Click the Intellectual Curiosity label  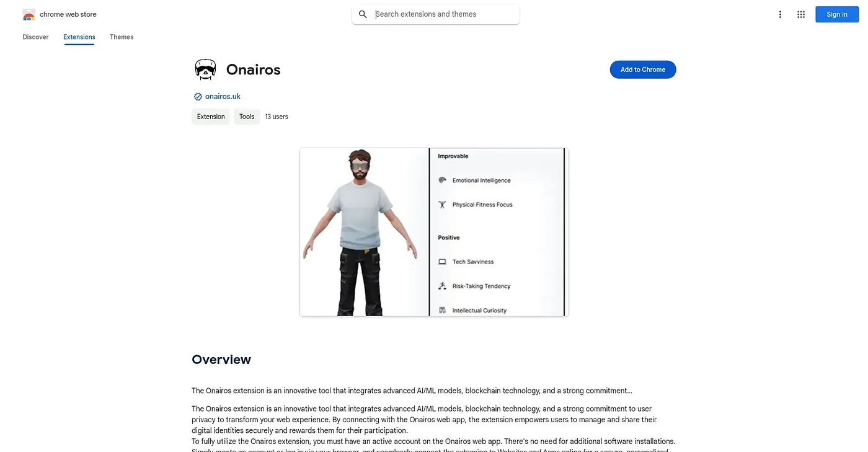479,311
